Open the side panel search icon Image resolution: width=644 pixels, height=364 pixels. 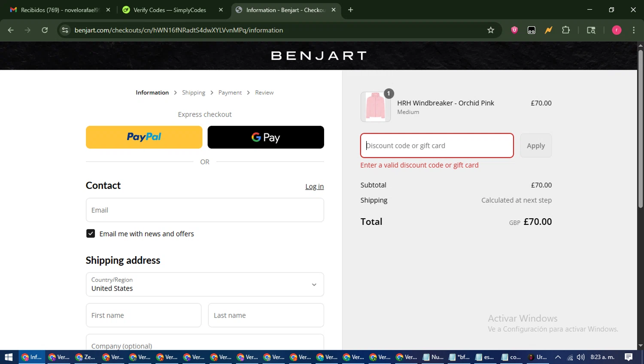(x=591, y=30)
